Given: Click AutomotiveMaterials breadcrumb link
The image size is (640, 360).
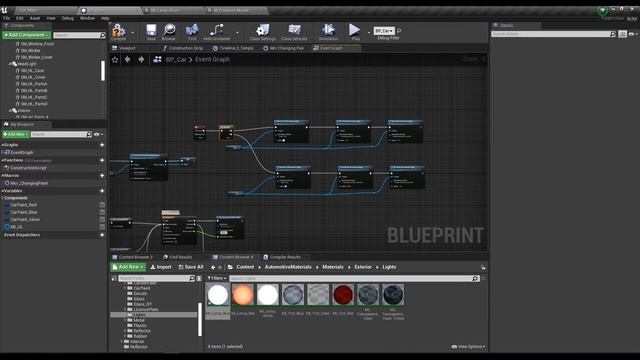Looking at the screenshot, I should (288, 267).
